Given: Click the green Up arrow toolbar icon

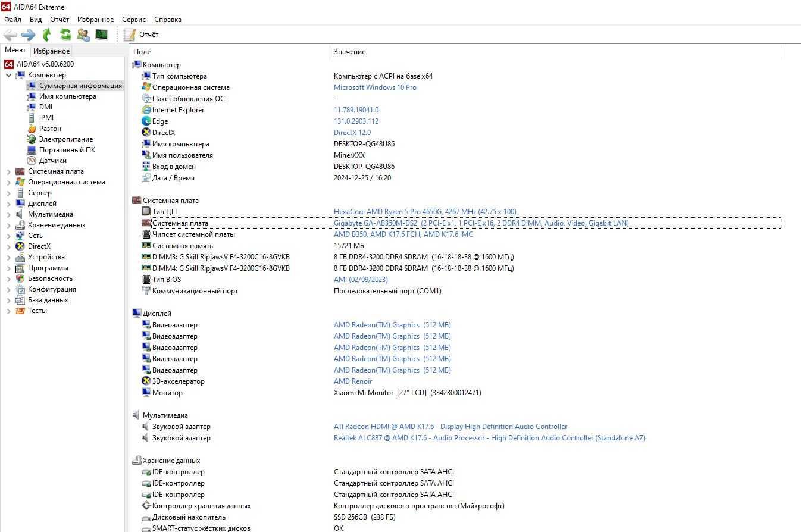Looking at the screenshot, I should point(46,35).
